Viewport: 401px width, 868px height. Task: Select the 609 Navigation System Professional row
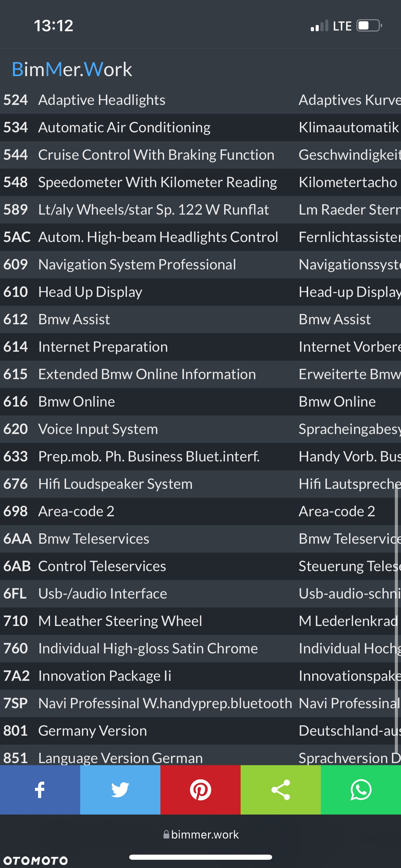[200, 265]
